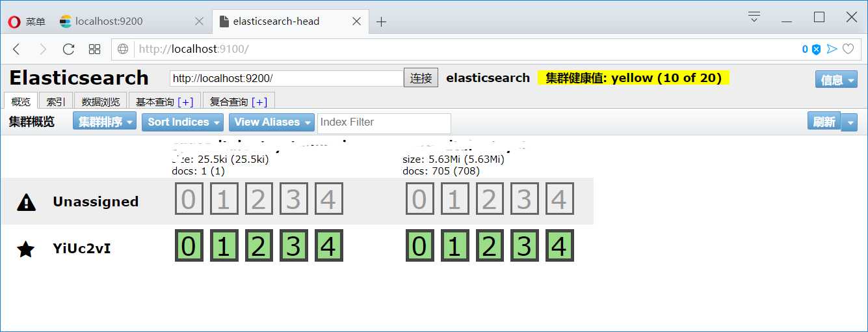Image resolution: width=868 pixels, height=332 pixels.
Task: Open the 集群排序 cluster sort dropdown
Action: click(x=105, y=122)
